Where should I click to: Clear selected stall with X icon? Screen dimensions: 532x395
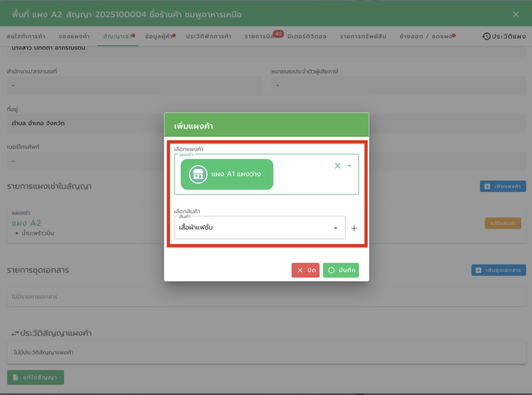click(338, 166)
